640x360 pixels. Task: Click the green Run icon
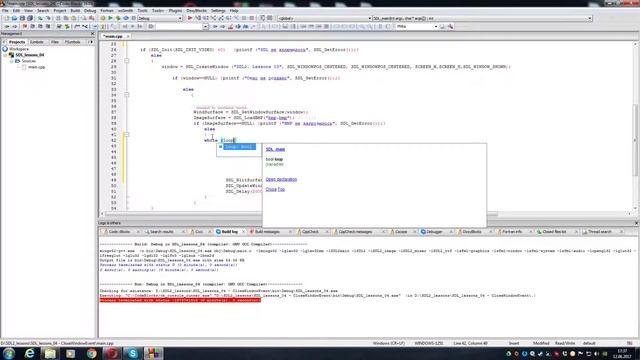(x=110, y=18)
